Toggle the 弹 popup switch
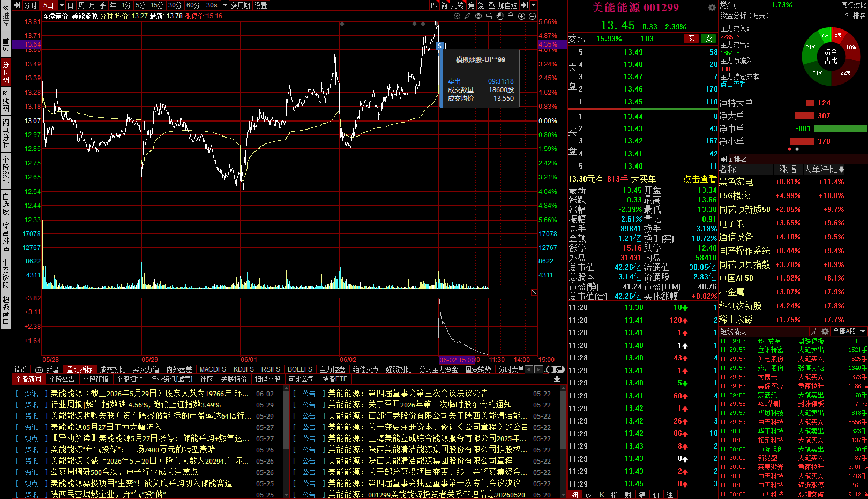The image size is (868, 499). [555, 369]
